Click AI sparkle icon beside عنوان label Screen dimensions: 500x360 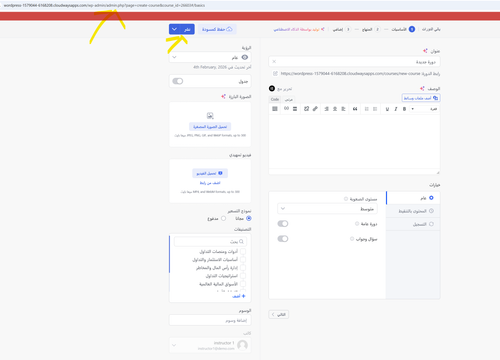tap(425, 51)
